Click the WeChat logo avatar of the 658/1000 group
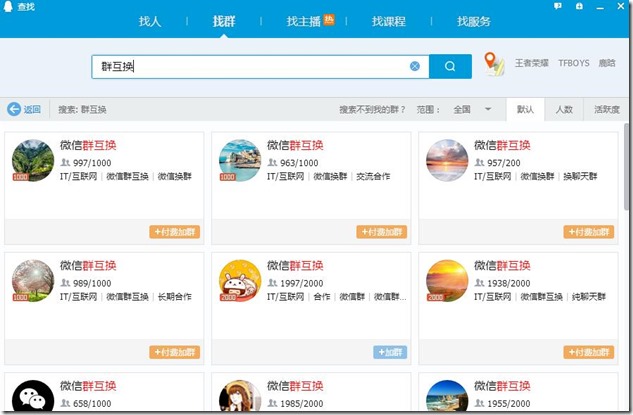The height and width of the screenshot is (415, 633). pos(33,398)
